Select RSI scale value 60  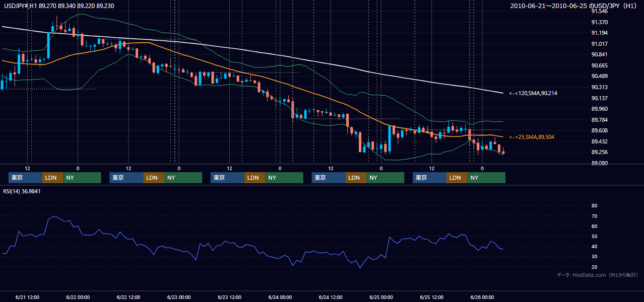[x=594, y=226]
